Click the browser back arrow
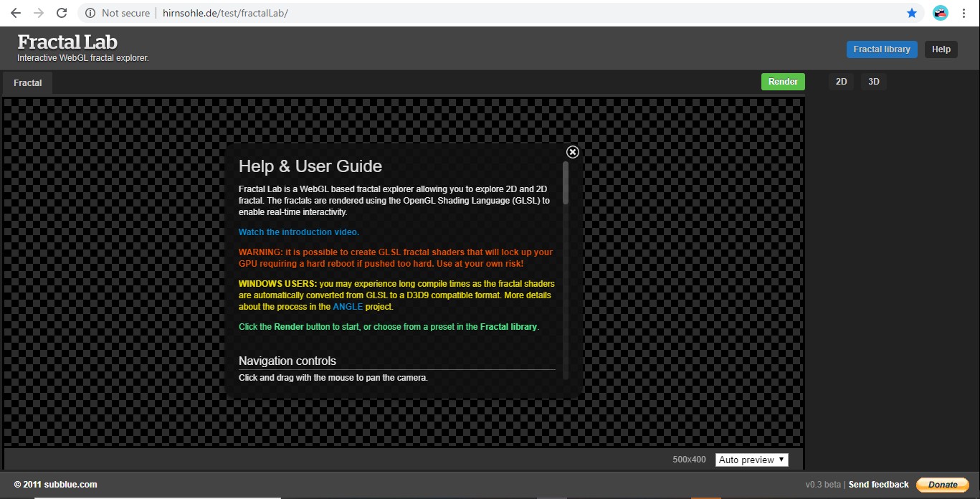Image resolution: width=980 pixels, height=499 pixels. pos(16,13)
